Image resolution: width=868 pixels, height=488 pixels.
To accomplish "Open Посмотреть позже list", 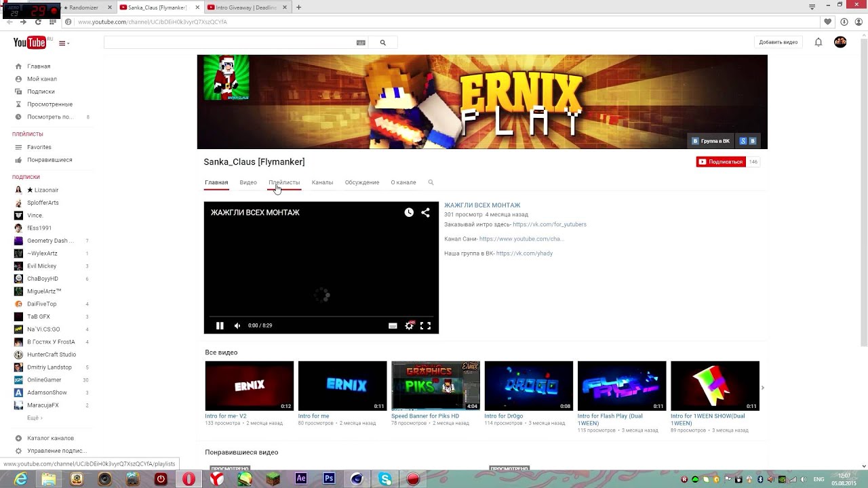I will pyautogui.click(x=50, y=117).
